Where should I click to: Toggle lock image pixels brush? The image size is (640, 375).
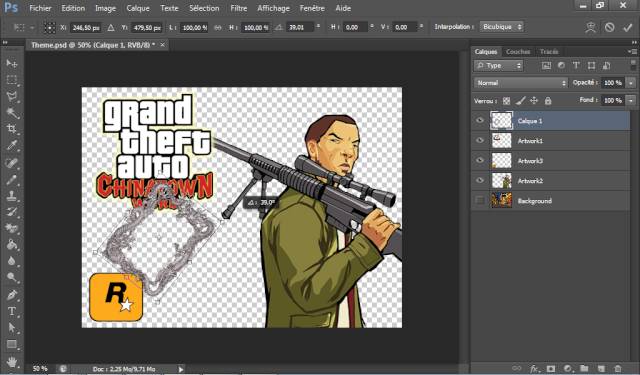coord(520,101)
